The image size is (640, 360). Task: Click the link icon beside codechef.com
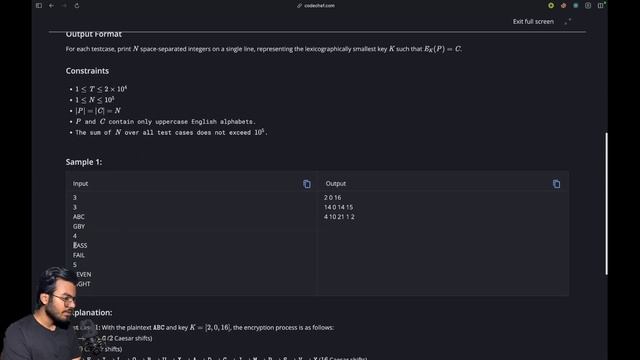coord(299,6)
